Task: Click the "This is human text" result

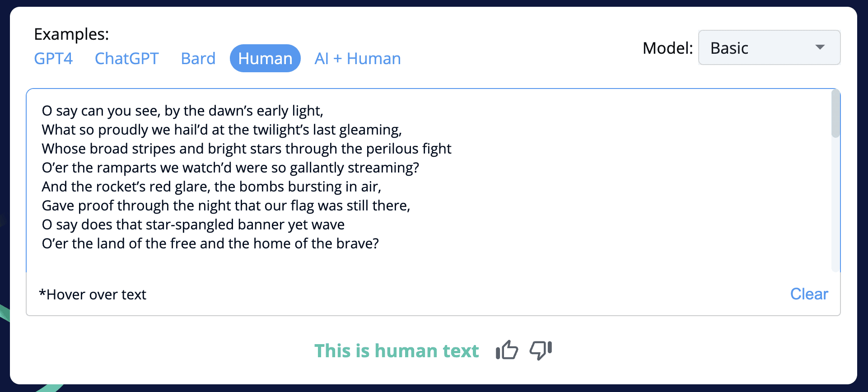Action: pos(396,351)
